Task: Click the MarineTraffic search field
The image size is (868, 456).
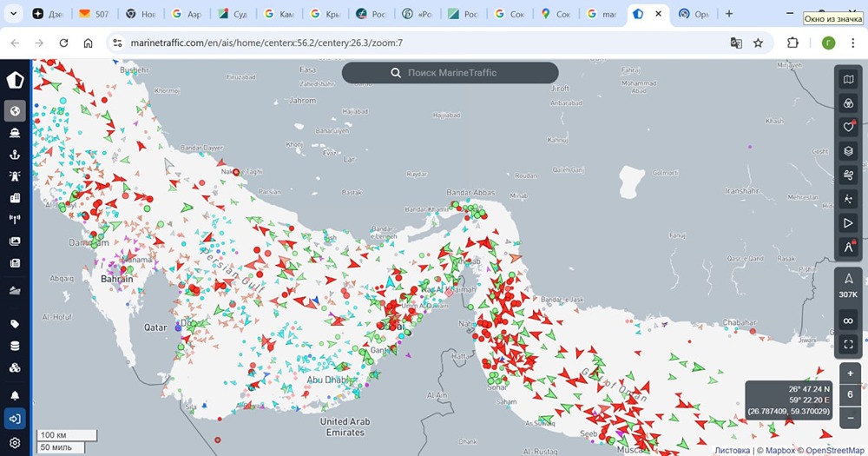Action: 450,73
